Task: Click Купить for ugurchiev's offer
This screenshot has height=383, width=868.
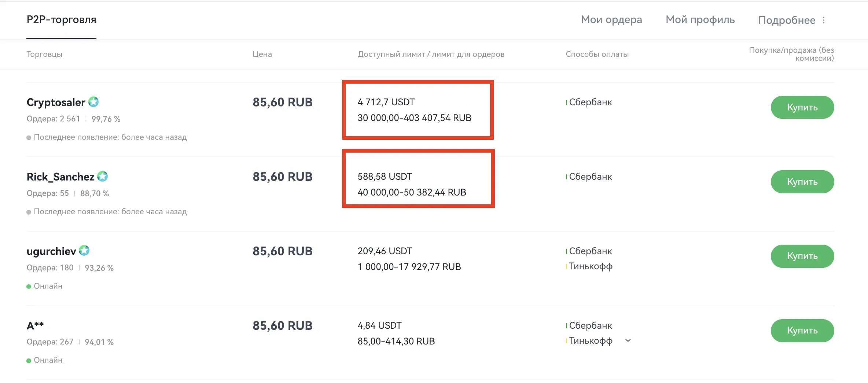Action: tap(802, 256)
